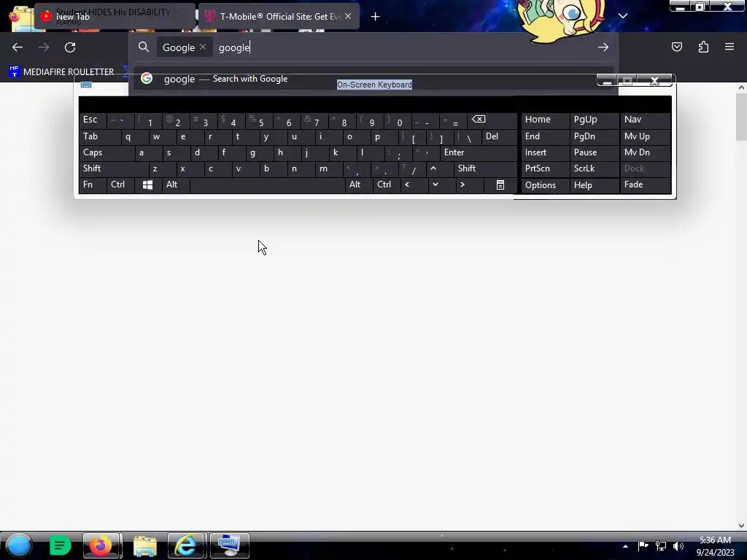Image resolution: width=747 pixels, height=560 pixels.
Task: Toggle the right Ctrl key
Action: click(386, 184)
